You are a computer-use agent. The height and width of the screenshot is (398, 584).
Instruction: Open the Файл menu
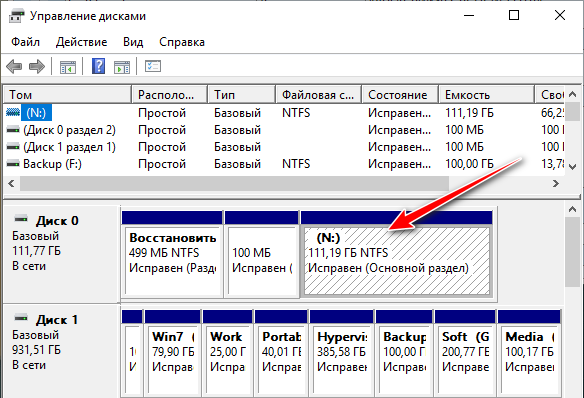pyautogui.click(x=25, y=42)
